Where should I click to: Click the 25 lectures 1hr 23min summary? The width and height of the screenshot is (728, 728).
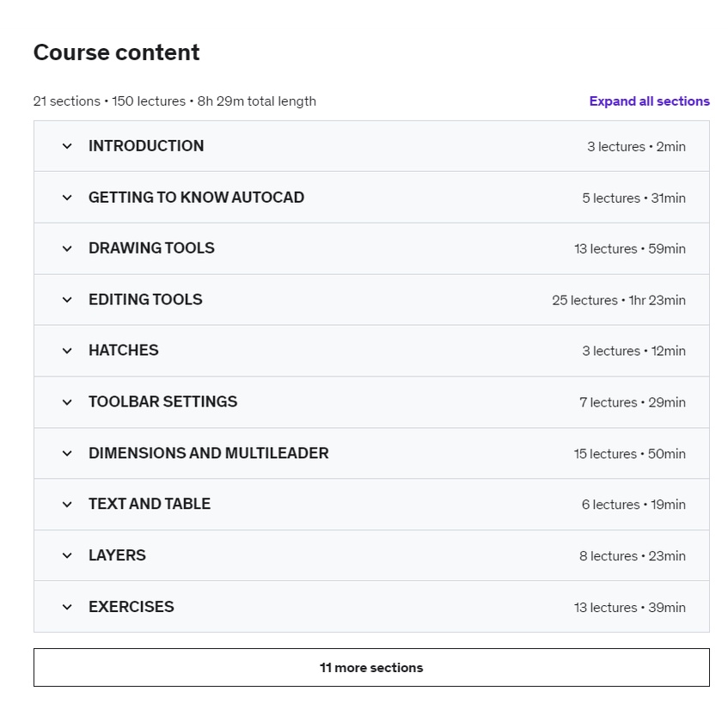pyautogui.click(x=619, y=300)
